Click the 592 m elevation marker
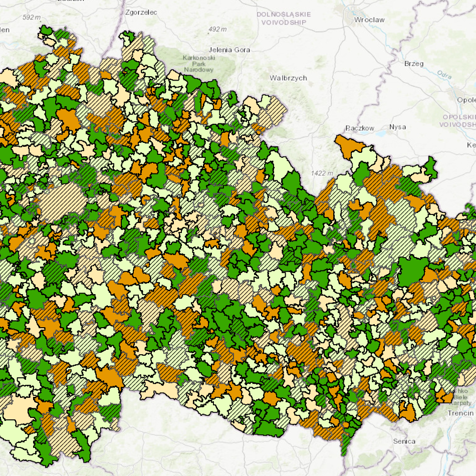 coord(32,18)
